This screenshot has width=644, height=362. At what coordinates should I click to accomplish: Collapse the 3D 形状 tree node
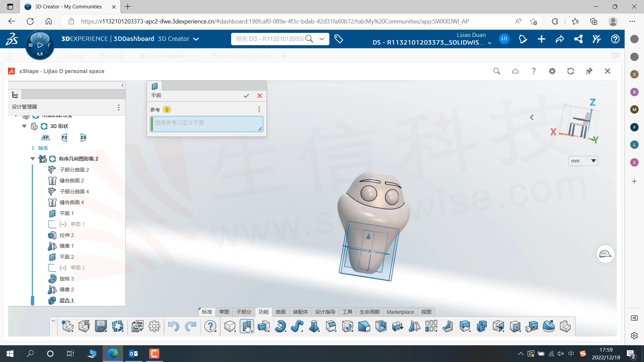tap(24, 126)
